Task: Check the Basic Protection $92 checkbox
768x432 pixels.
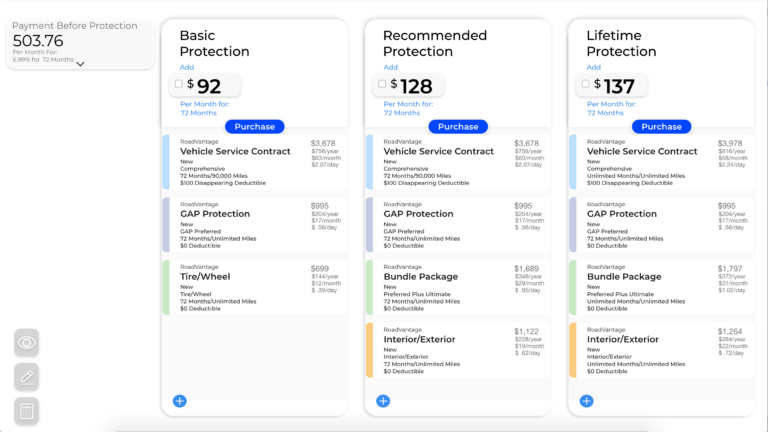Action: [x=178, y=84]
